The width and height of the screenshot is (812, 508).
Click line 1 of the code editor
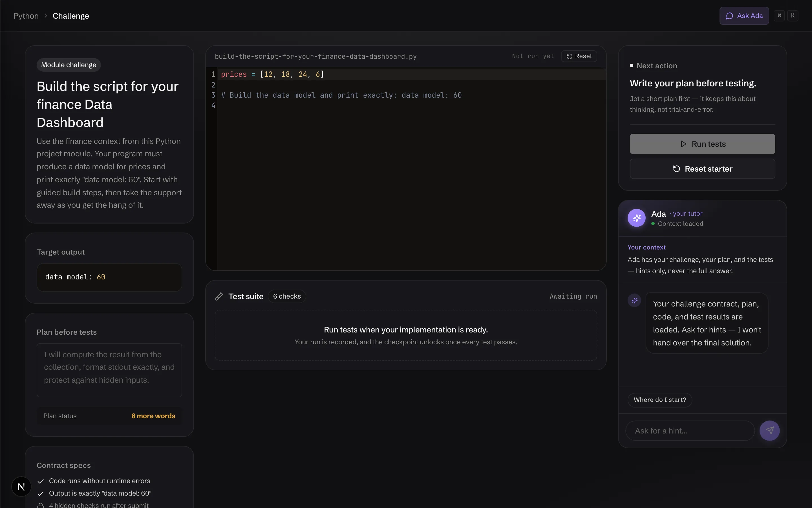pos(411,75)
